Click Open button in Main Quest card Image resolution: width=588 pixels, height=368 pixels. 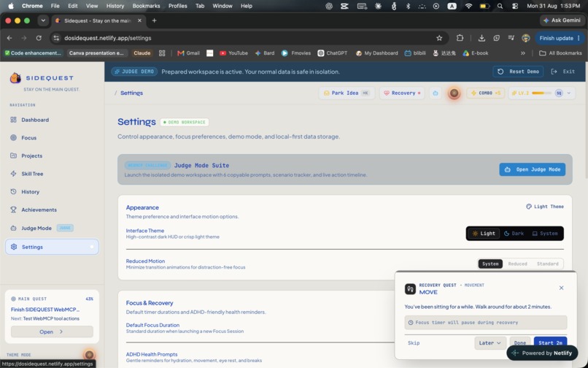[x=52, y=332]
